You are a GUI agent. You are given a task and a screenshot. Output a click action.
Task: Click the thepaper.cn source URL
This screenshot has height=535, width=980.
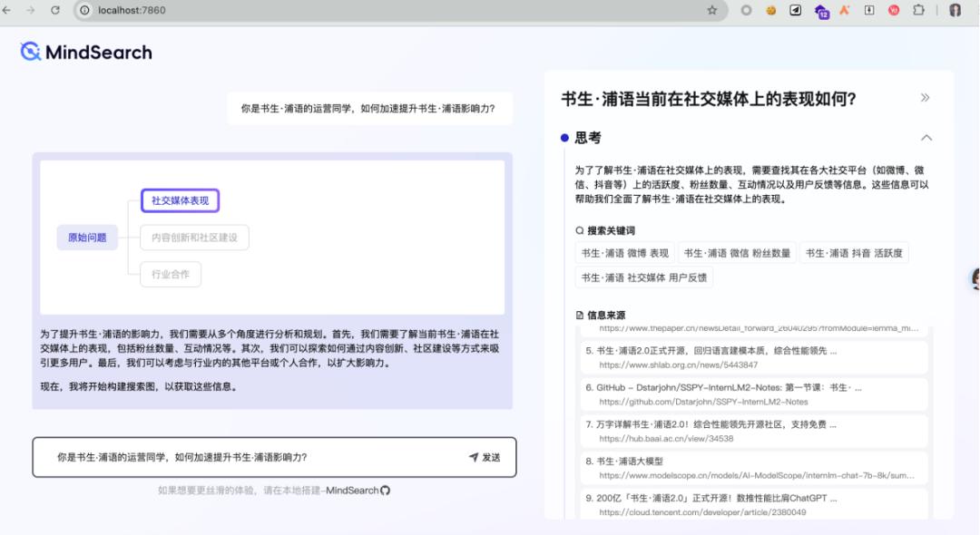click(x=759, y=328)
